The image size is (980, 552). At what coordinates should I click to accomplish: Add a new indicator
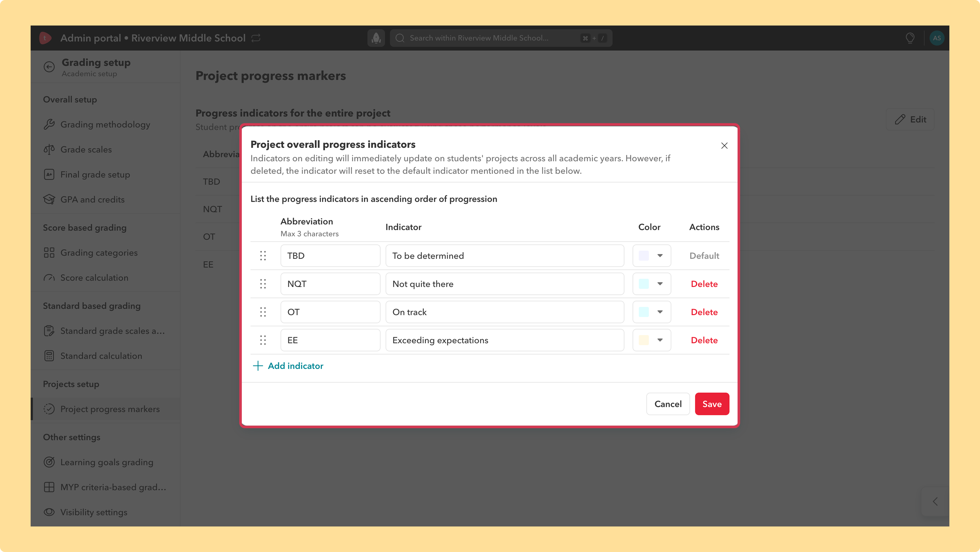[x=288, y=366]
